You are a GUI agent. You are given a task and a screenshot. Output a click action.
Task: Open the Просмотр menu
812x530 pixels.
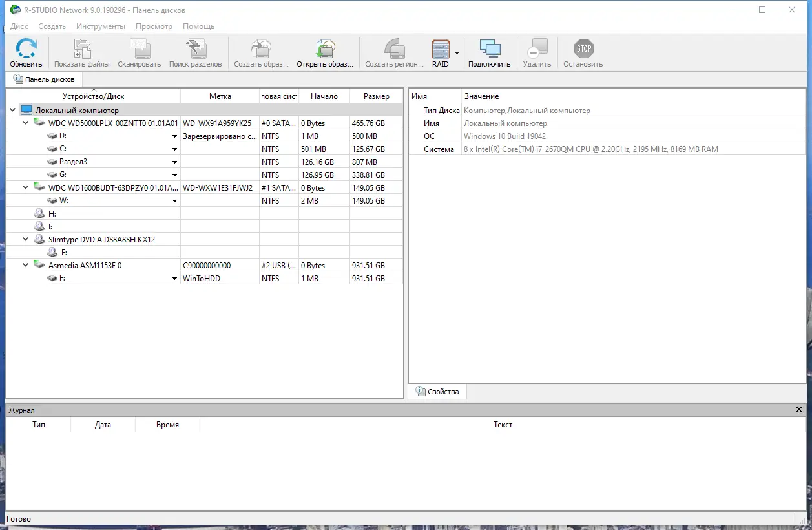(154, 26)
